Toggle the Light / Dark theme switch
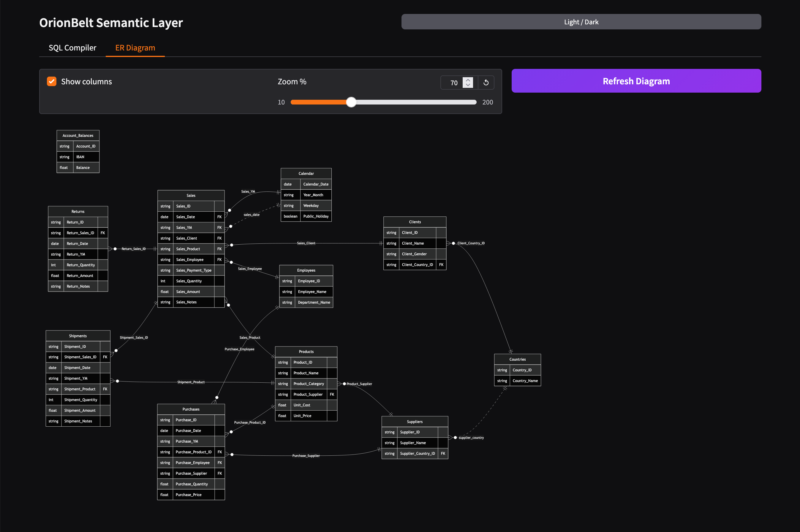Viewport: 800px width, 532px height. click(x=581, y=21)
